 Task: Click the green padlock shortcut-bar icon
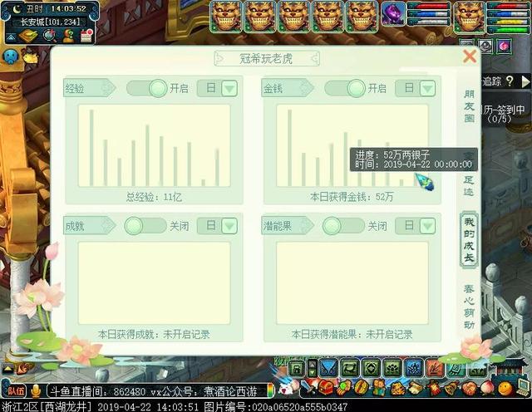(x=296, y=369)
